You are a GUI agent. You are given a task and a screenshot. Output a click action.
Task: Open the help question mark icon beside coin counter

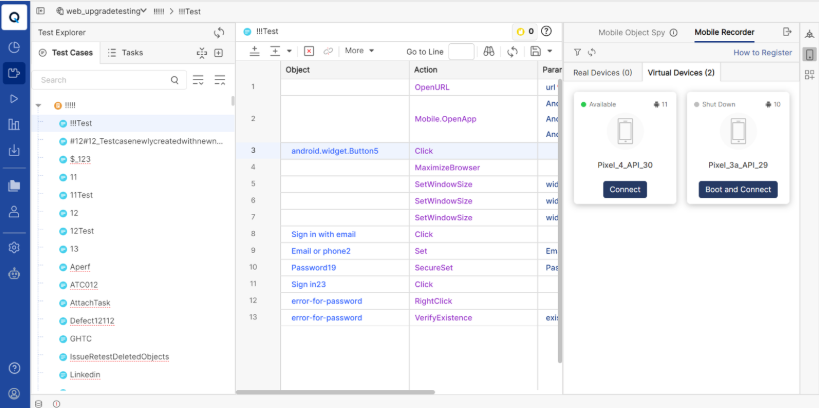click(546, 32)
